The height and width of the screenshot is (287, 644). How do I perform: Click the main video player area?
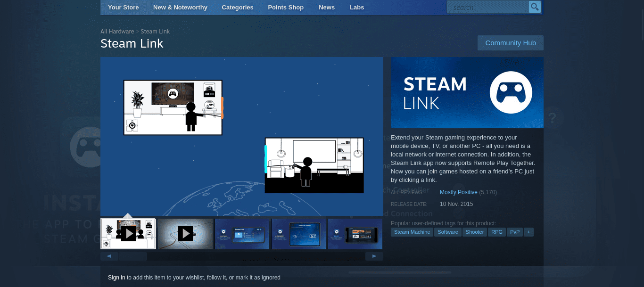coord(242,136)
